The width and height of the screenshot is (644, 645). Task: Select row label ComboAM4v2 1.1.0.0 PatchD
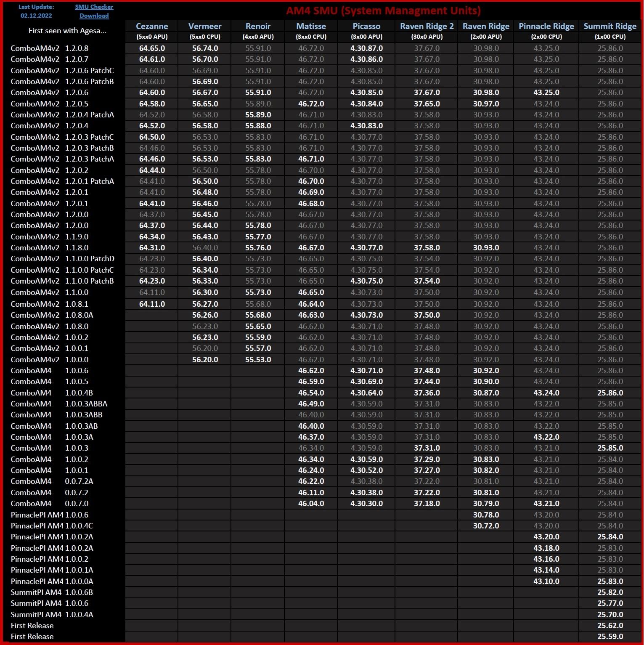[63, 258]
